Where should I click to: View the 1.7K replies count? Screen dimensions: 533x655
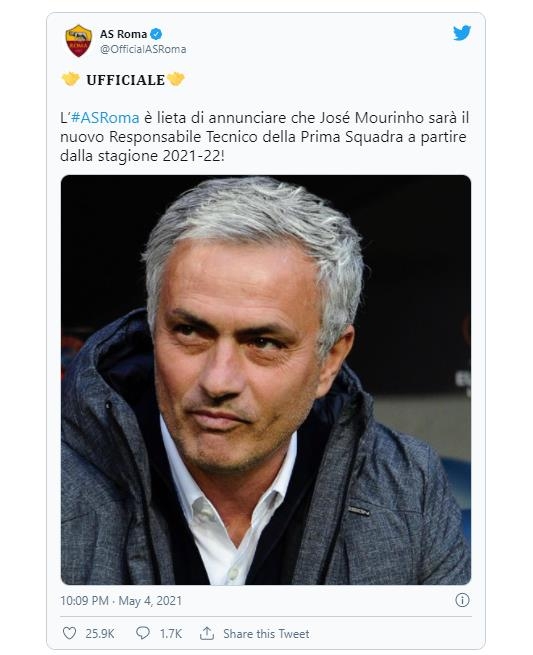(171, 634)
